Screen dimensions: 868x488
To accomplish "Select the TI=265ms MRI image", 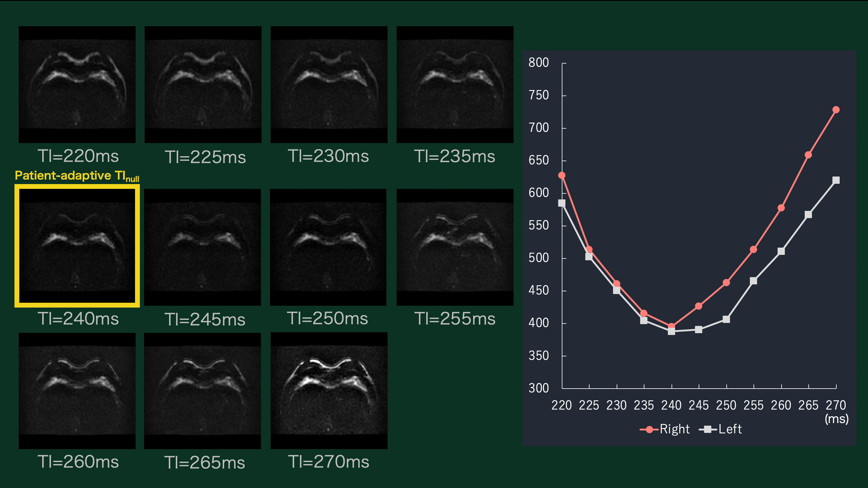I will click(203, 391).
